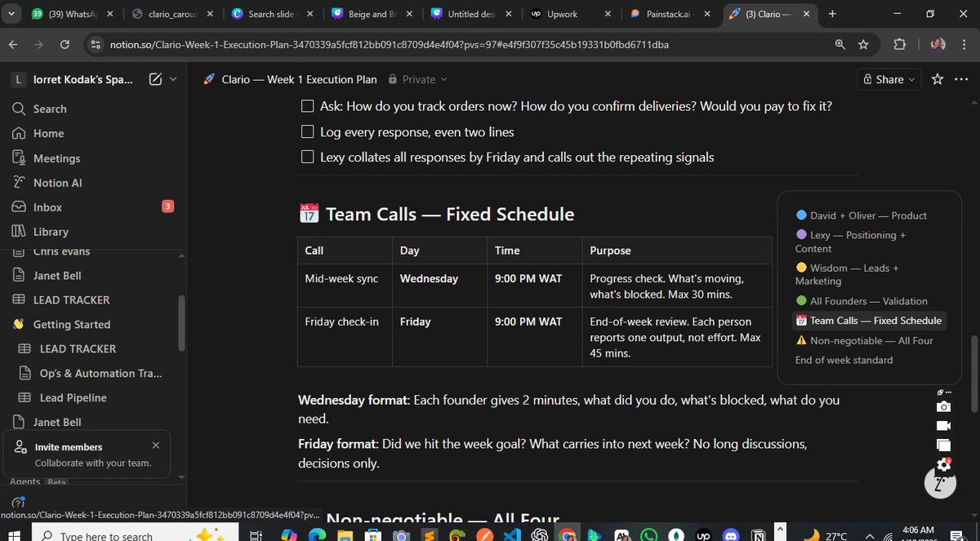
Task: Open Chrome extensions puzzle icon
Action: [x=900, y=45]
